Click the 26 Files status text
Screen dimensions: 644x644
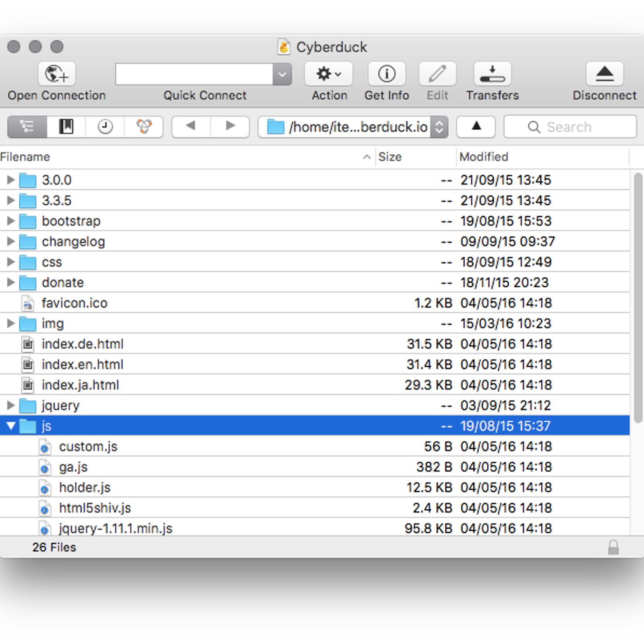[x=54, y=547]
